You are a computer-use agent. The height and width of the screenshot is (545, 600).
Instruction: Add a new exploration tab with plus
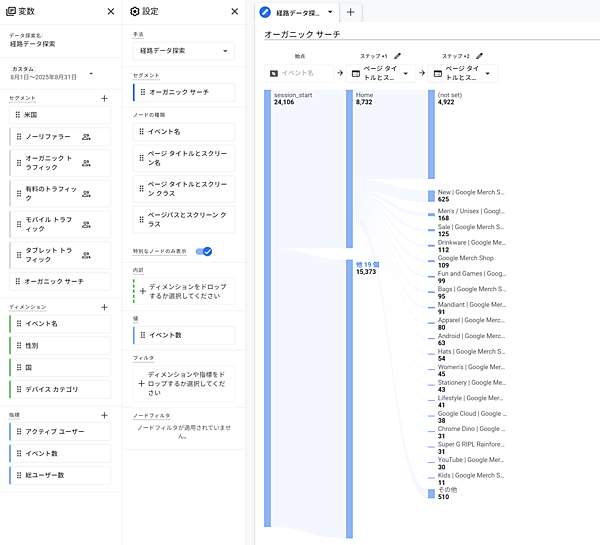coord(350,12)
